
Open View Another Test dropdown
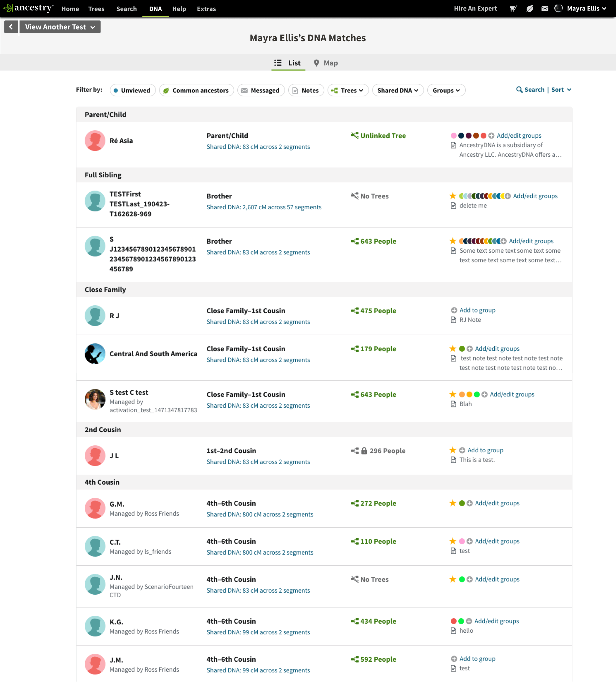point(60,27)
